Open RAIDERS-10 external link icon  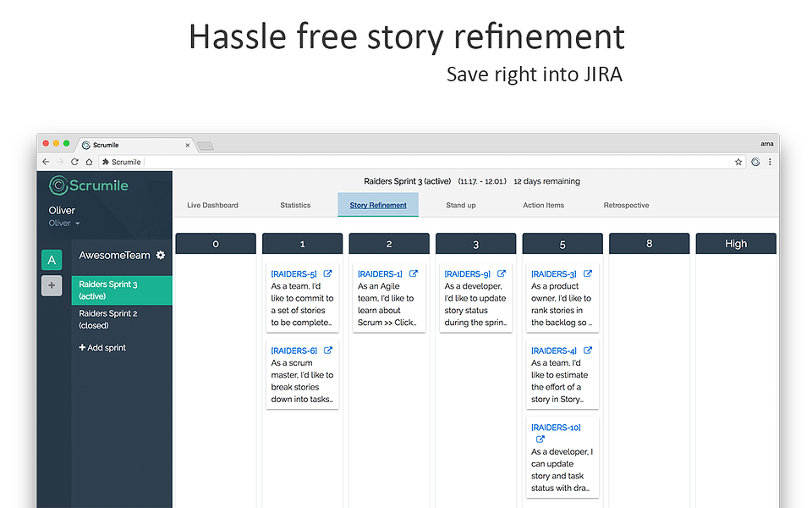[540, 439]
